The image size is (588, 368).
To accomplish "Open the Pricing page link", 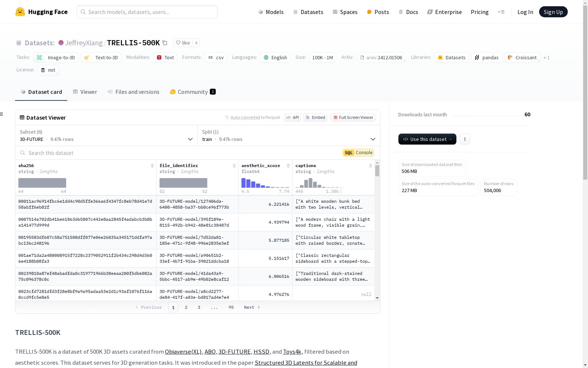I will pyautogui.click(x=480, y=12).
